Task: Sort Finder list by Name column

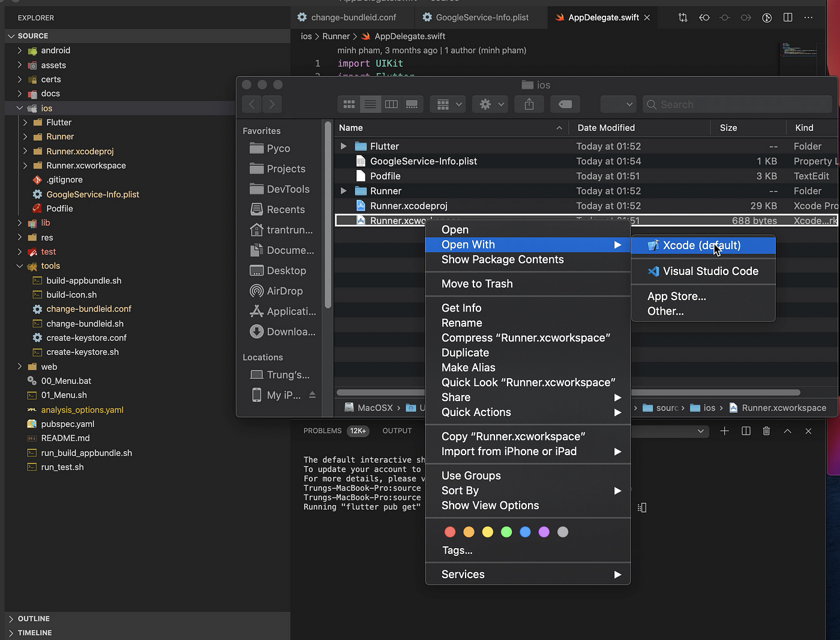Action: pos(451,127)
